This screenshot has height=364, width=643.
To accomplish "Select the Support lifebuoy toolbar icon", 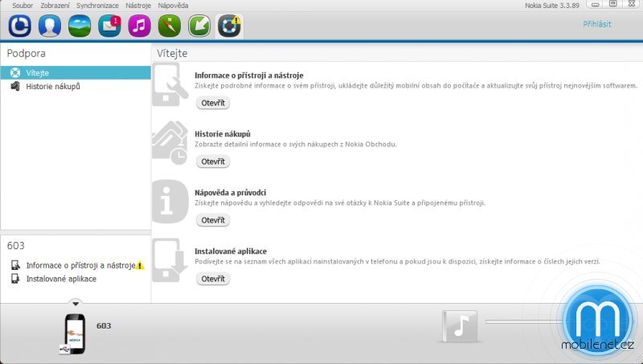I will pos(230,26).
